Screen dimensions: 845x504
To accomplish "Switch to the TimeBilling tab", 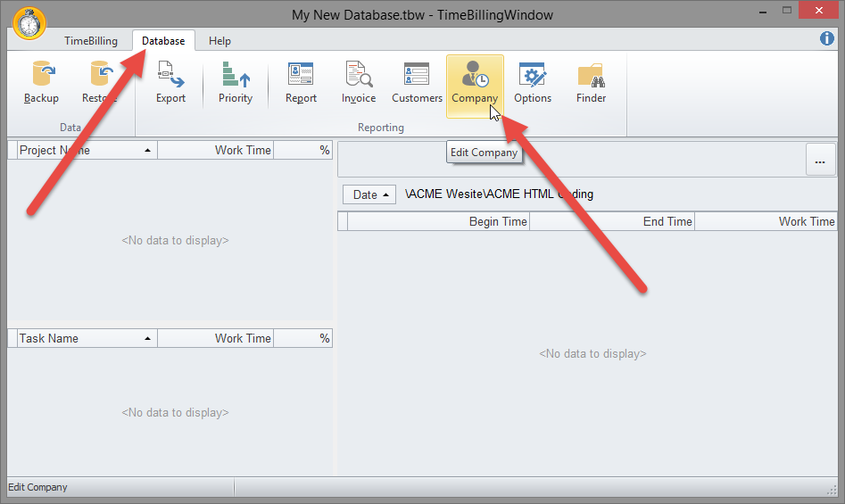I will 91,41.
